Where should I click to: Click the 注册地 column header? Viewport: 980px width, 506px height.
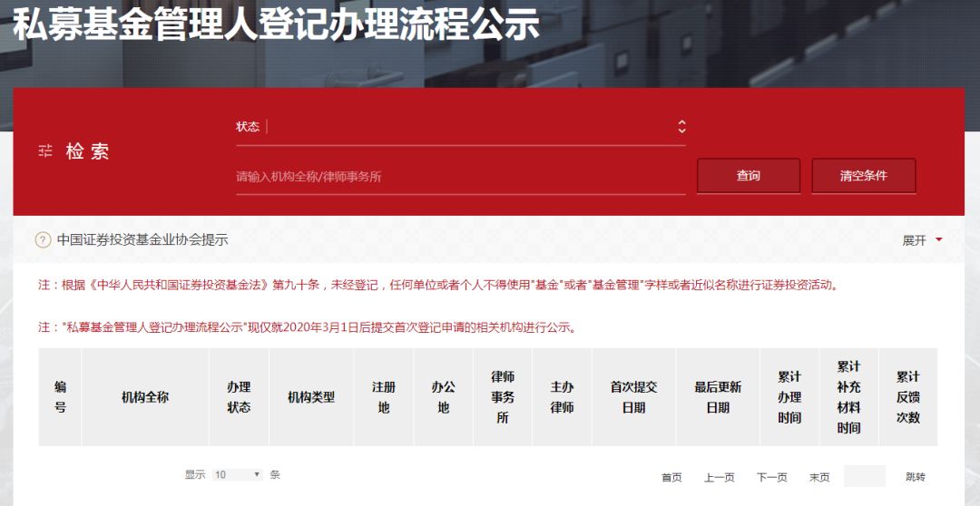coord(384,397)
